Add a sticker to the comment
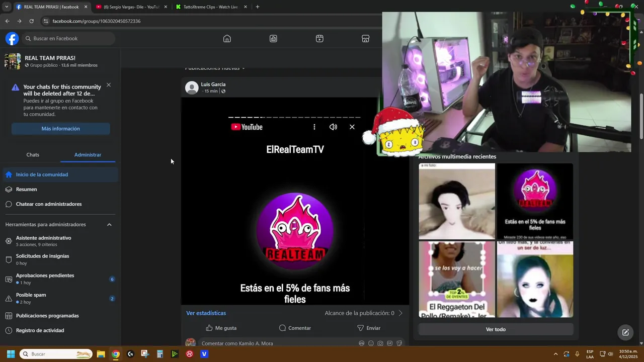The image size is (644, 362). 399,343
